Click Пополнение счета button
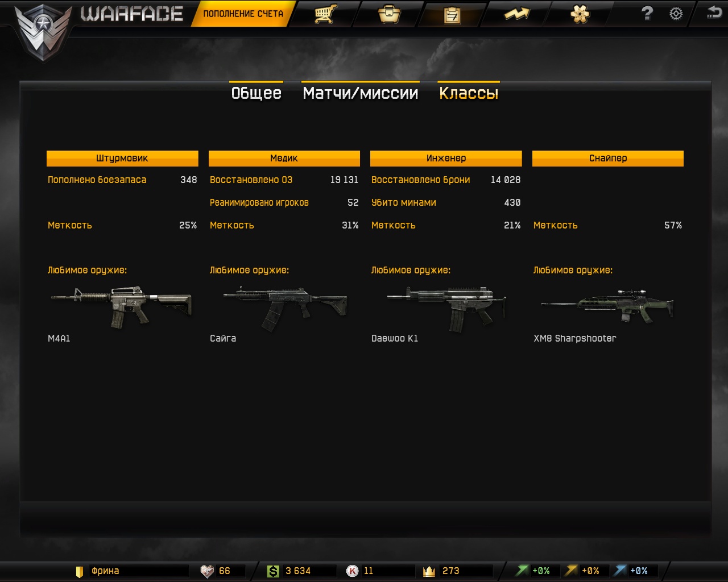728x582 pixels. [243, 14]
